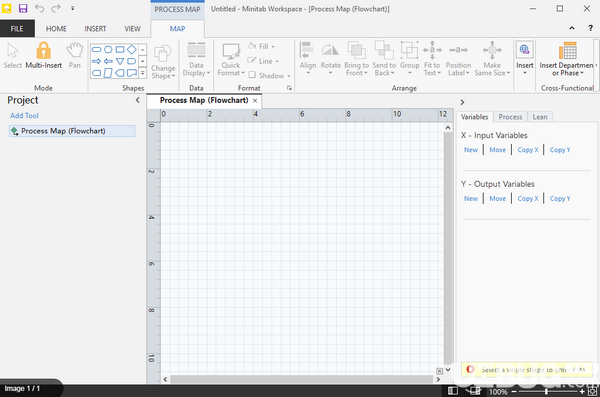Collapse the ribbon with the up chevron

point(572,28)
